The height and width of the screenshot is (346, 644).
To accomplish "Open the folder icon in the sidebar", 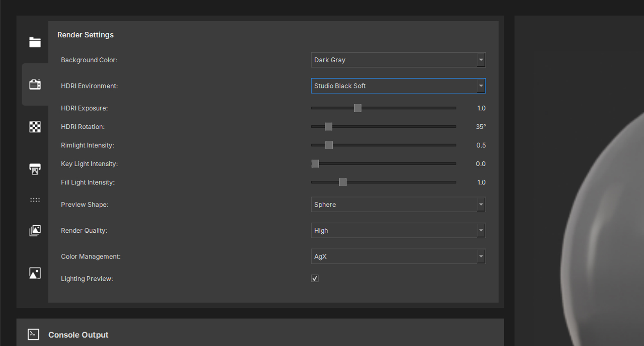I will (35, 42).
